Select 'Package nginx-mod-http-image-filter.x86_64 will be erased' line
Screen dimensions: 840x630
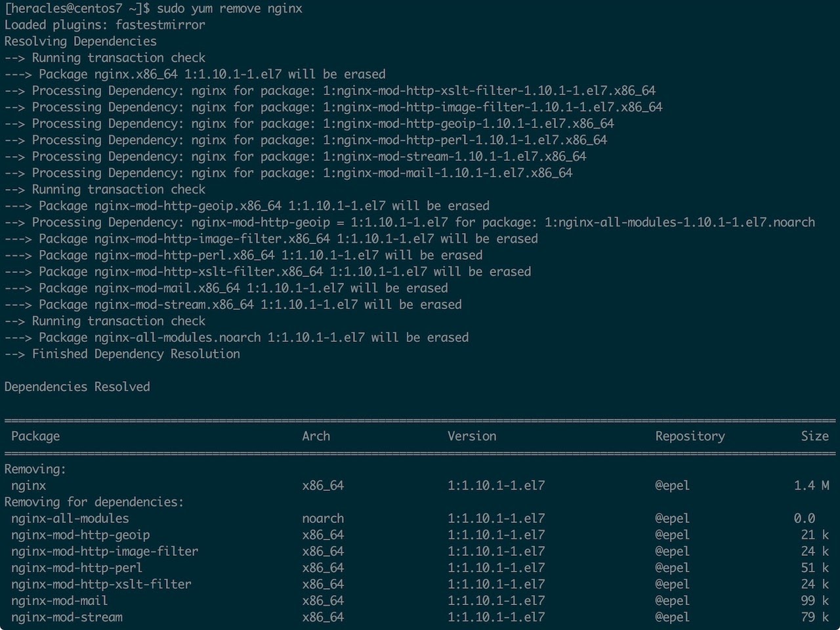(271, 238)
